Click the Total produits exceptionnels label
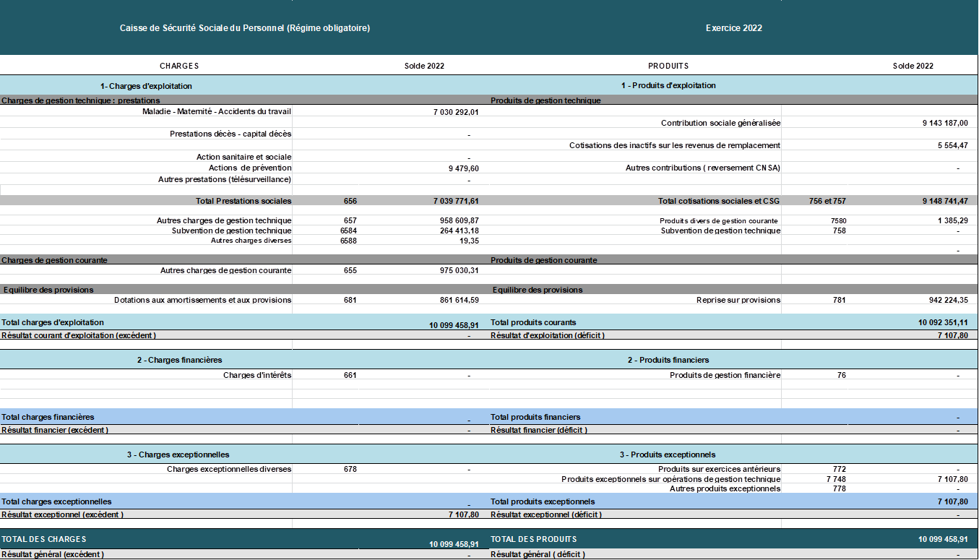 pos(543,501)
